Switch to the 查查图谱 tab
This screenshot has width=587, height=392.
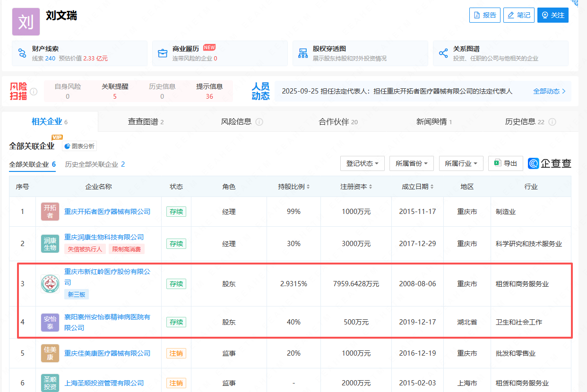tap(146, 122)
